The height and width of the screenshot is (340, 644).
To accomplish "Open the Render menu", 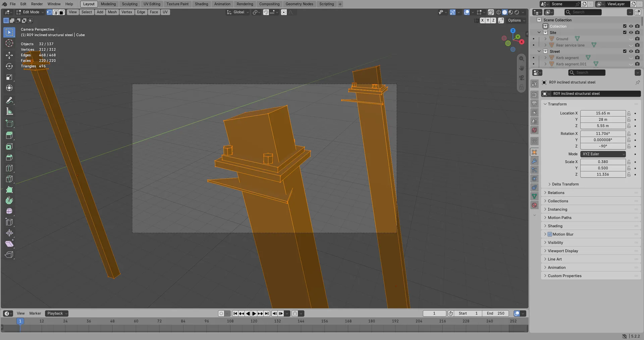I will pos(37,4).
